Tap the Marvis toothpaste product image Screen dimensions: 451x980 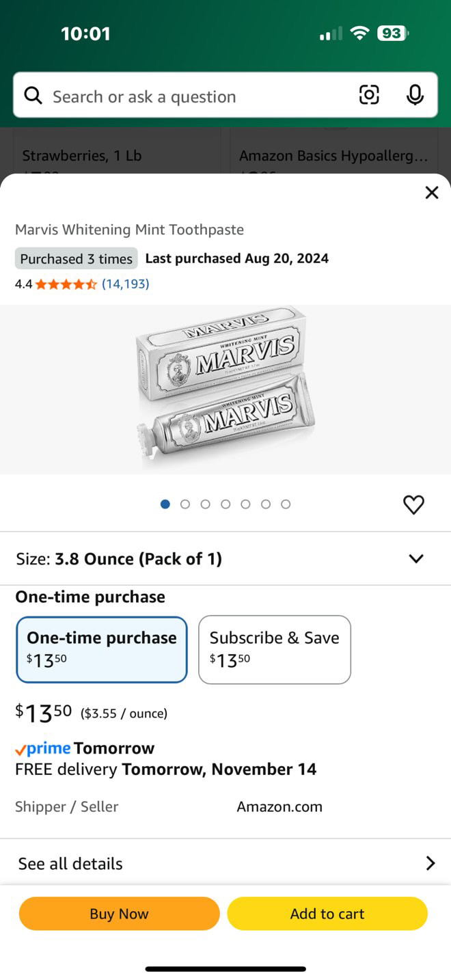coord(225,388)
